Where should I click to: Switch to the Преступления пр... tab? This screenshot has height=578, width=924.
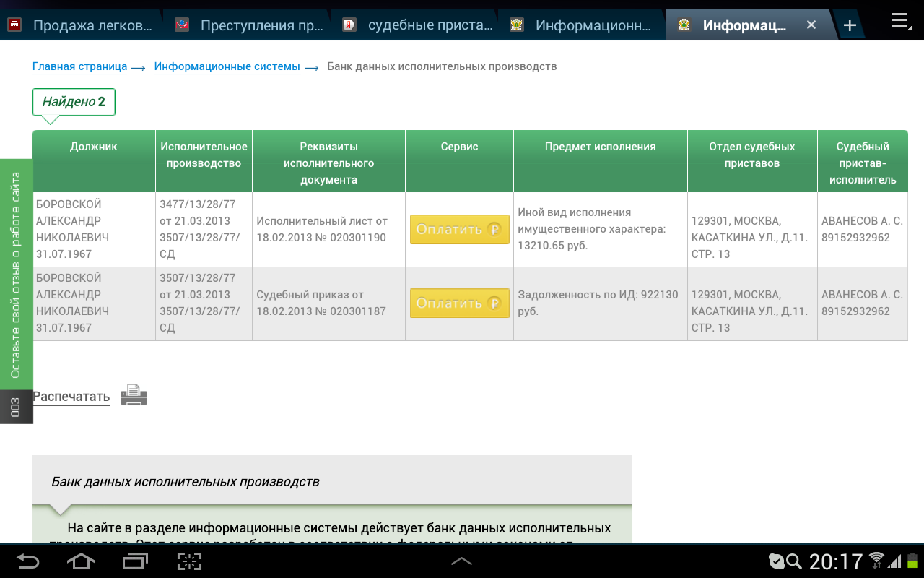pyautogui.click(x=250, y=25)
